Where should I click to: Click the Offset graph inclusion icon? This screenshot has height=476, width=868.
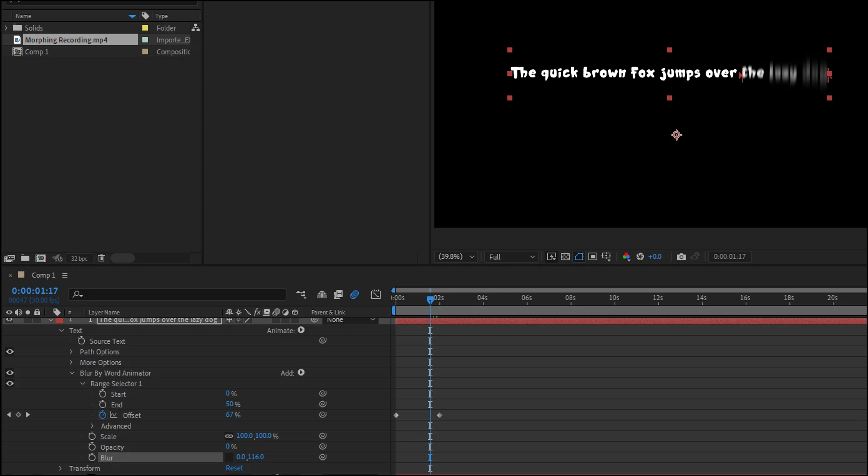click(114, 415)
